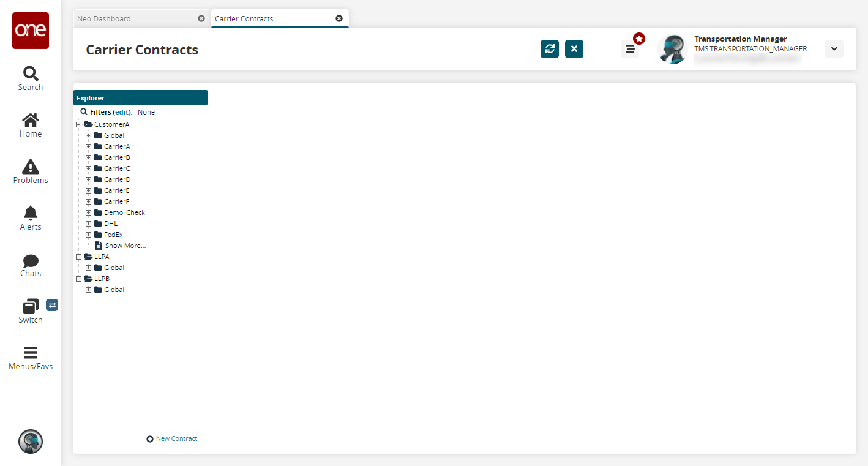Image resolution: width=868 pixels, height=466 pixels.
Task: Expand the CarrierD folder
Action: 88,179
